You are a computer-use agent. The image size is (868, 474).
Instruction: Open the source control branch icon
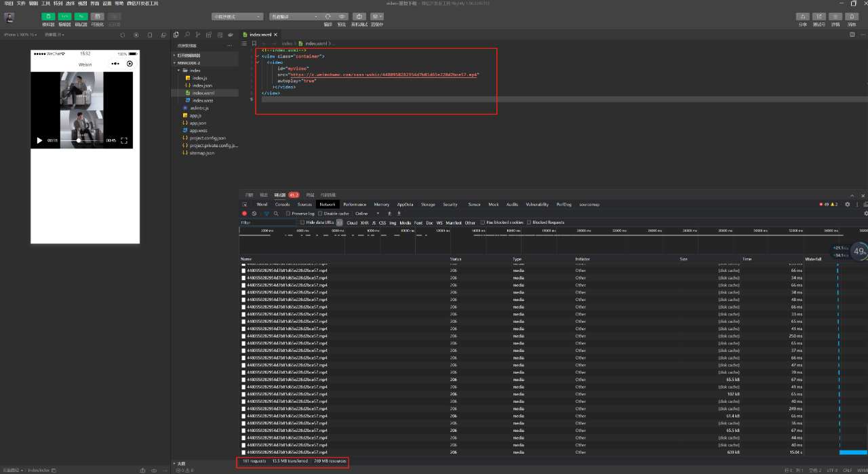tap(197, 35)
